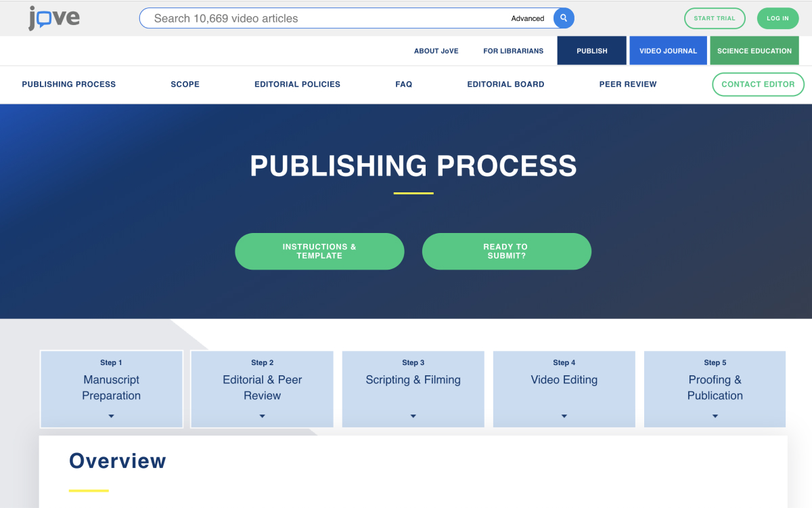This screenshot has width=812, height=508.
Task: Click the Ready to Submit button
Action: click(506, 251)
